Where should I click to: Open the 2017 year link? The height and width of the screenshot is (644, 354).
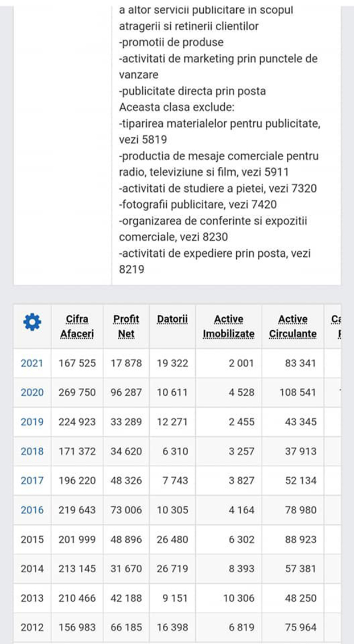click(32, 481)
